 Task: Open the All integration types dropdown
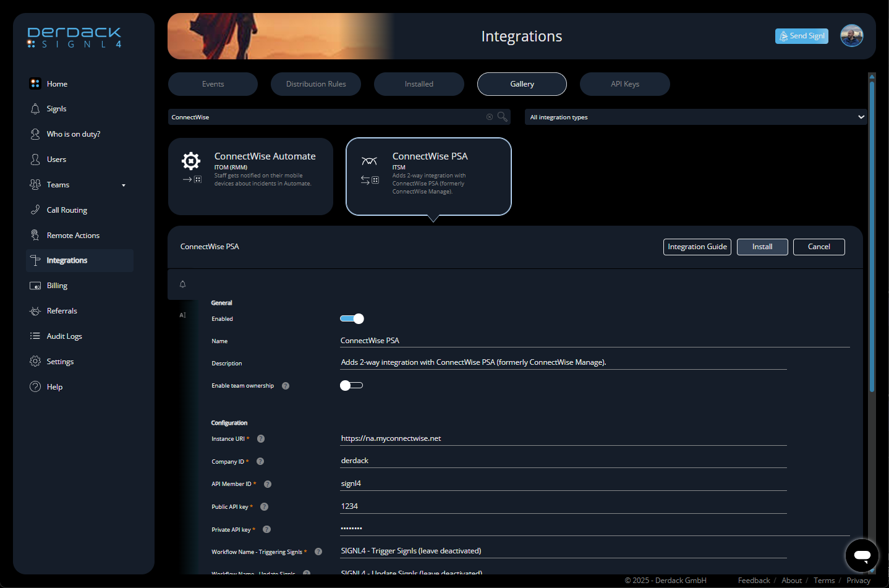click(x=696, y=117)
